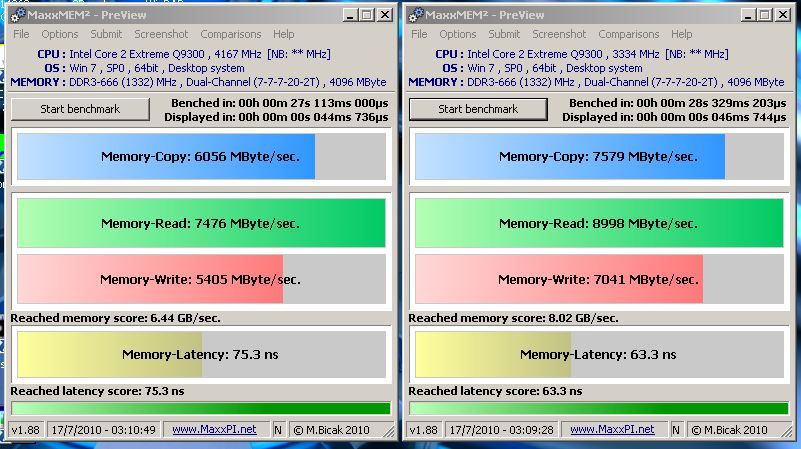Click © M.Bicak 2010 in left status bar
Screen dimensions: 801x449
click(332, 430)
